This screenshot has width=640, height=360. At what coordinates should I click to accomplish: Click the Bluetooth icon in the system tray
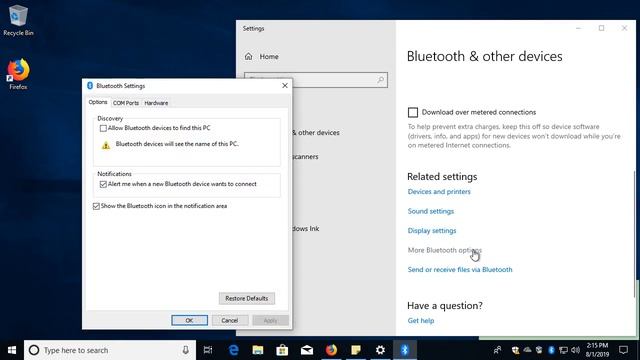[x=551, y=350]
